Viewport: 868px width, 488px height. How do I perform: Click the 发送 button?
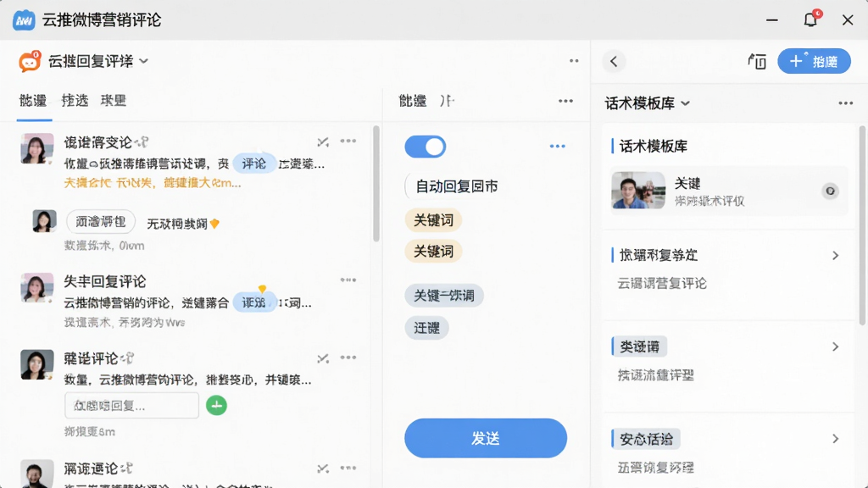click(486, 438)
